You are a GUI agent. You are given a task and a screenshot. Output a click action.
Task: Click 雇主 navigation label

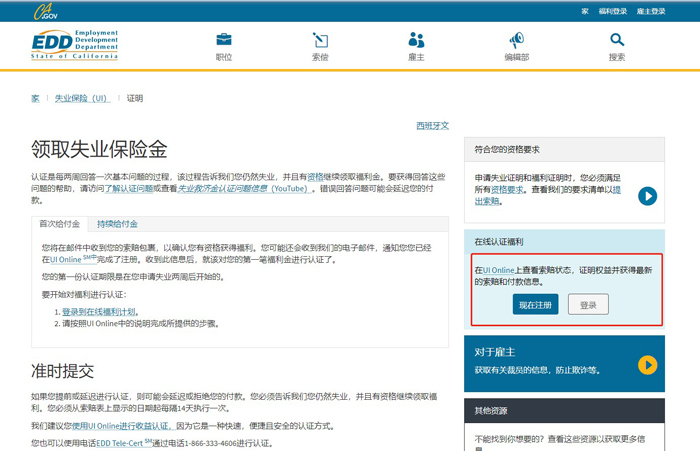[416, 57]
